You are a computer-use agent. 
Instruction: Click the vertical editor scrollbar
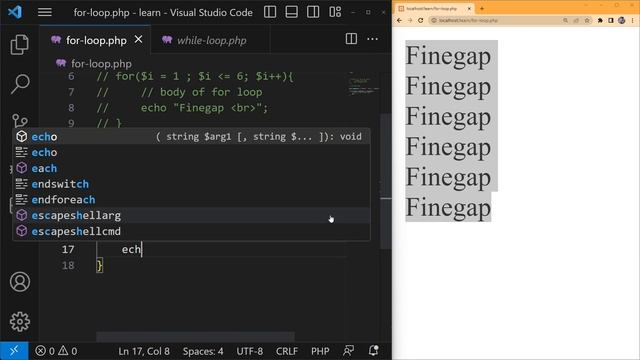(386, 182)
